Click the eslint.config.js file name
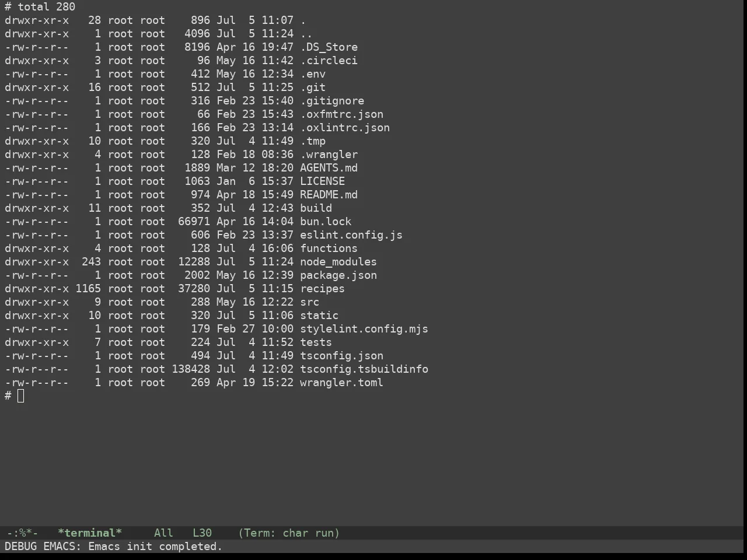This screenshot has width=747, height=560. [x=351, y=235]
